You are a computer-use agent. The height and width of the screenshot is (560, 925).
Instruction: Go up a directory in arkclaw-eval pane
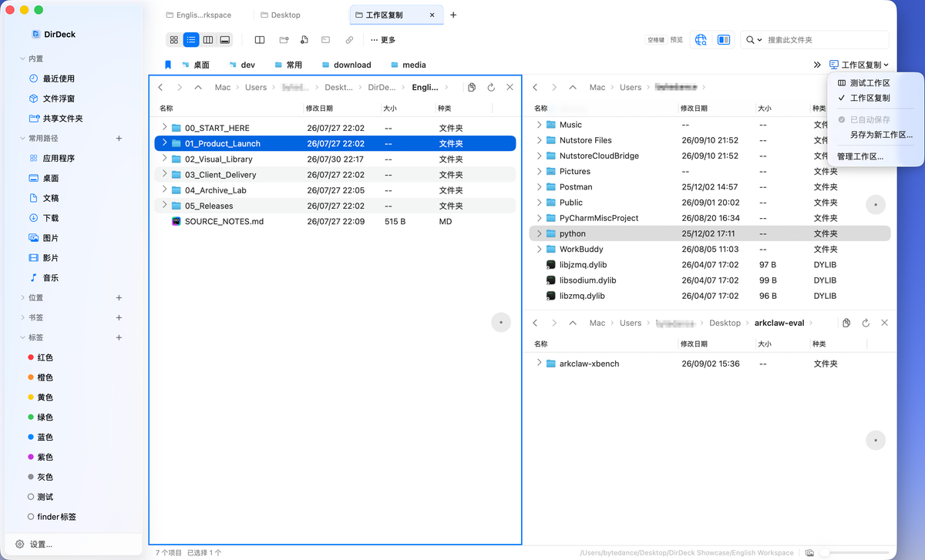pyautogui.click(x=573, y=323)
